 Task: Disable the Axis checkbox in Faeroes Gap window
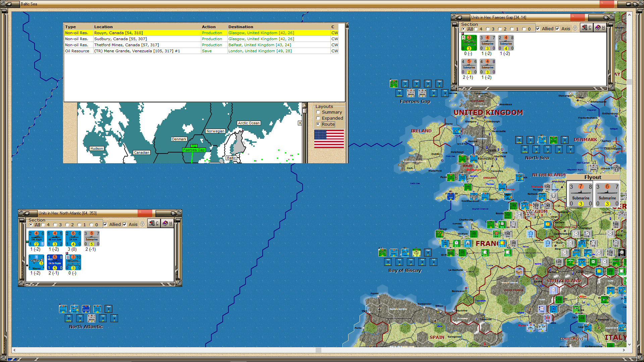557,28
